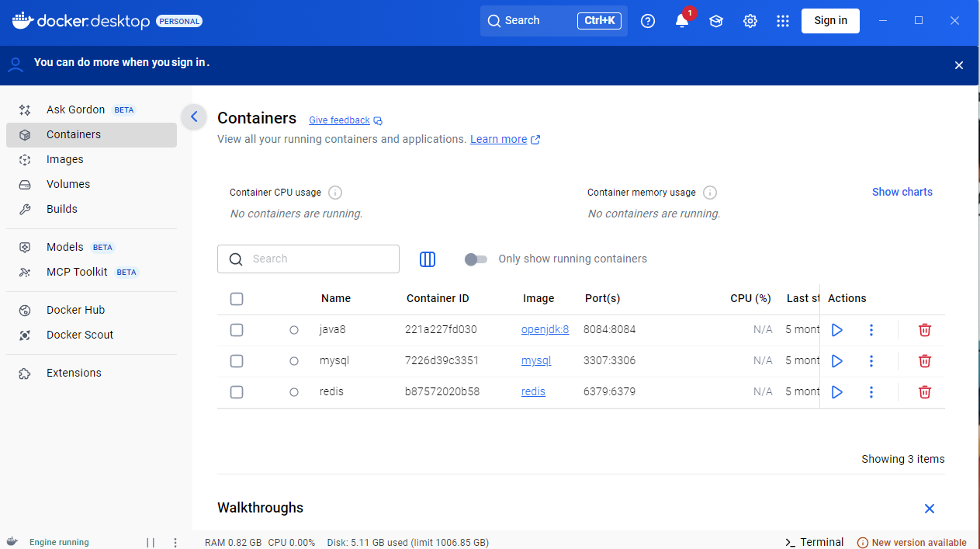Click container ID 7226d39c3351
The height and width of the screenshot is (549, 980).
coord(442,361)
